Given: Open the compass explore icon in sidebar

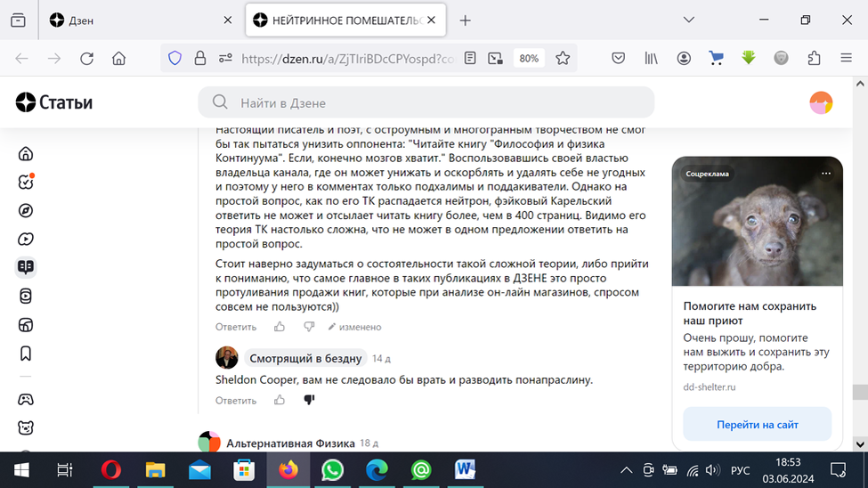Looking at the screenshot, I should point(26,210).
